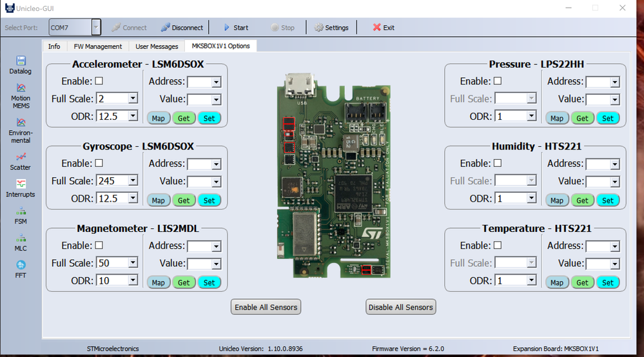644x357 pixels.
Task: Open Pressure ODR dropdown
Action: tap(531, 116)
